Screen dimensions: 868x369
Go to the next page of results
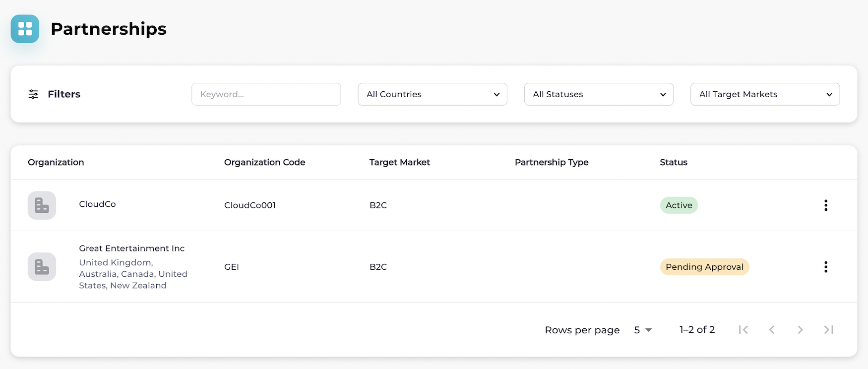[800, 330]
